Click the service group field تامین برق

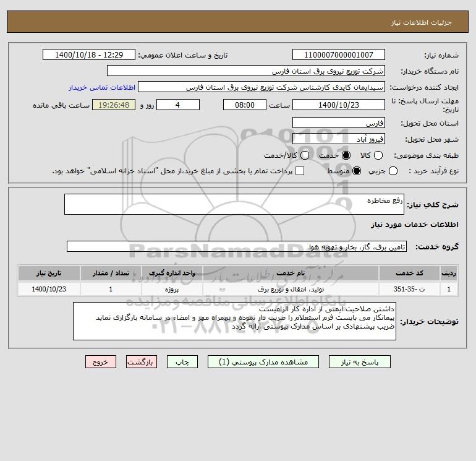237,246
